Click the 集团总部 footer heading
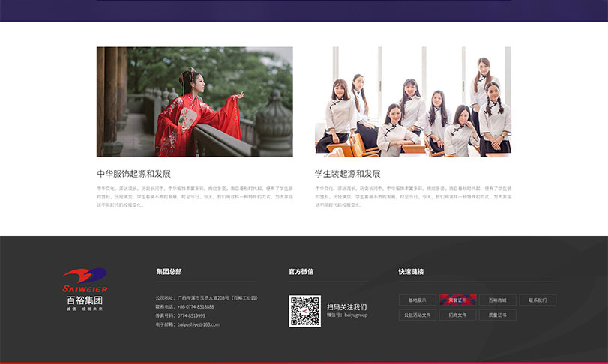The height and width of the screenshot is (364, 608). point(169,271)
